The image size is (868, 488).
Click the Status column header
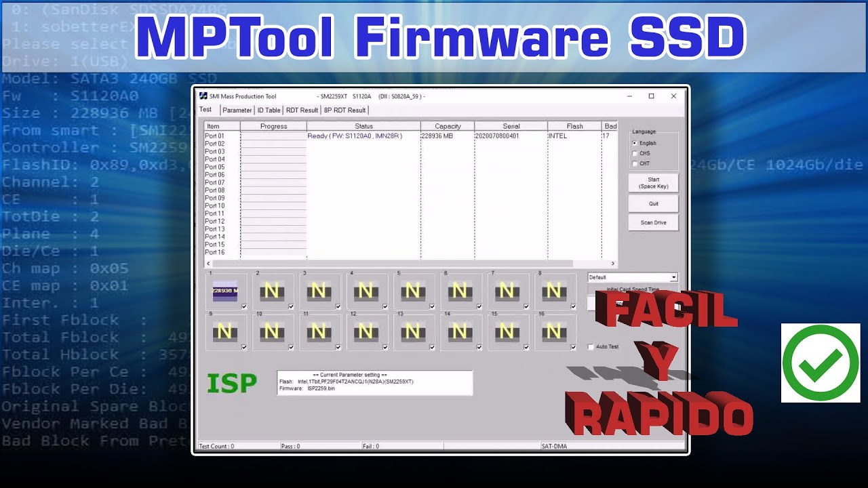pos(363,126)
